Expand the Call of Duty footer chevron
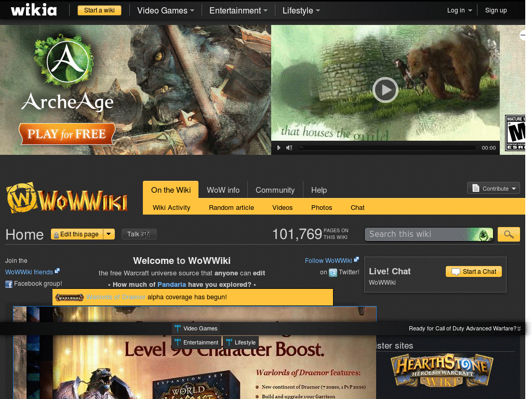532x399 pixels. [x=519, y=328]
